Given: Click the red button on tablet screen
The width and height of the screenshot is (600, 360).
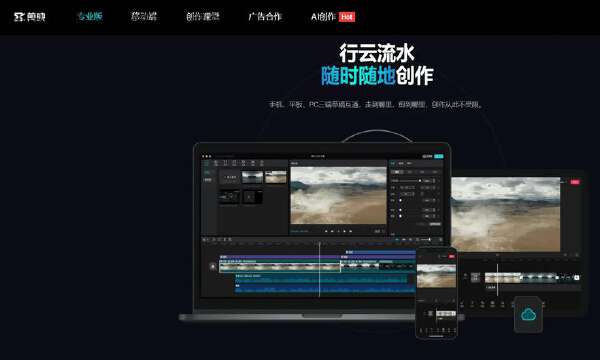Looking at the screenshot, I should [575, 182].
